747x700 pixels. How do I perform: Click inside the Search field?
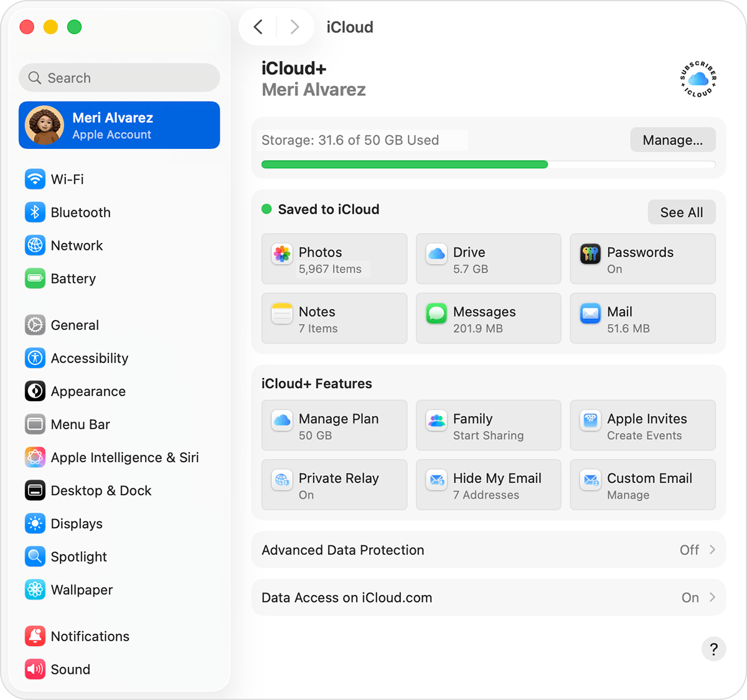119,77
